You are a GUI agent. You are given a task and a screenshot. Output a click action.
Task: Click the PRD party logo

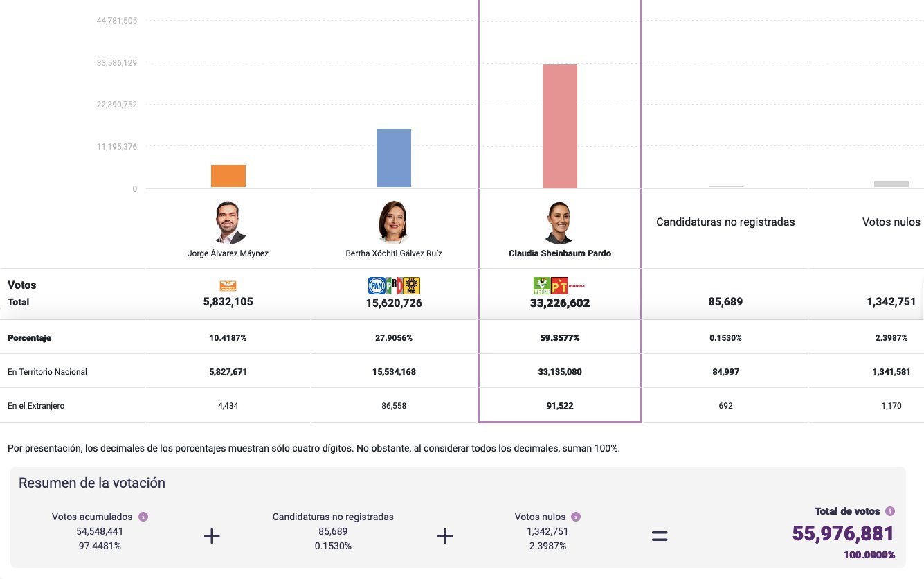[x=412, y=285]
